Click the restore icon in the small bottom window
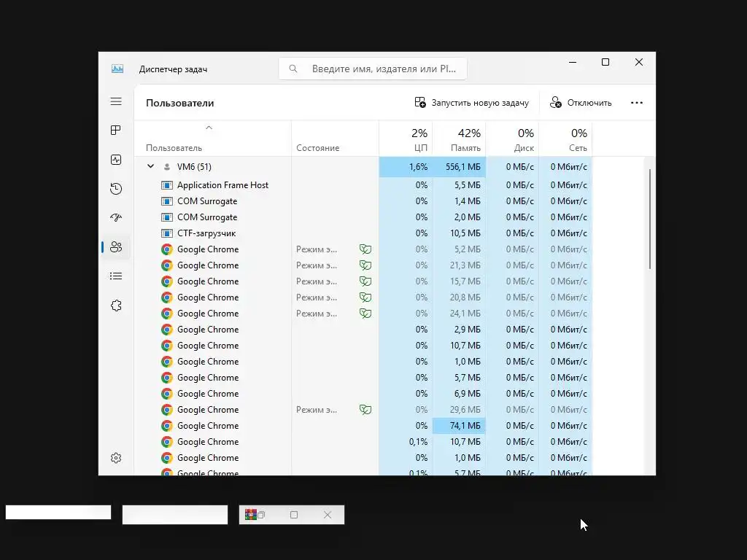Screen dimensions: 747x560 coord(261,515)
